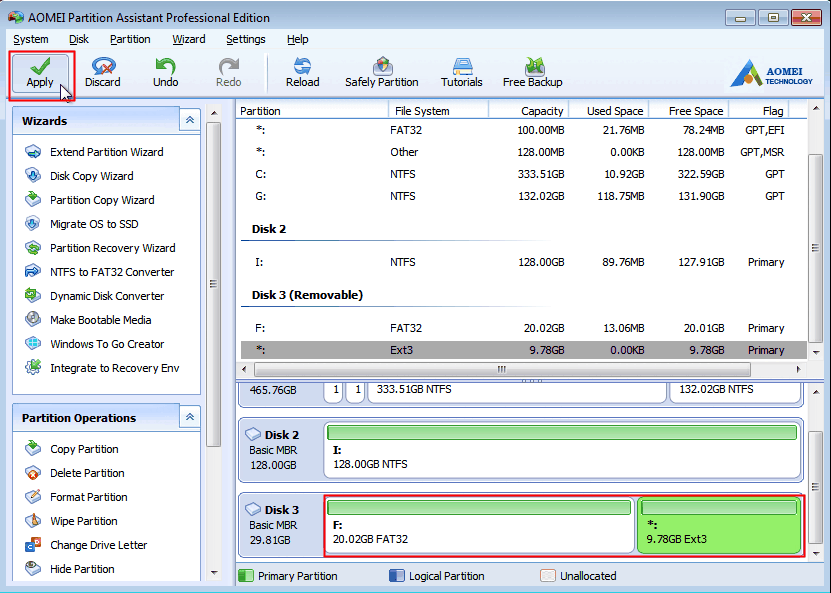Viewport: 831px width, 593px height.
Task: Select the 100.00MB FAT32 EFI partition row
Action: (524, 130)
